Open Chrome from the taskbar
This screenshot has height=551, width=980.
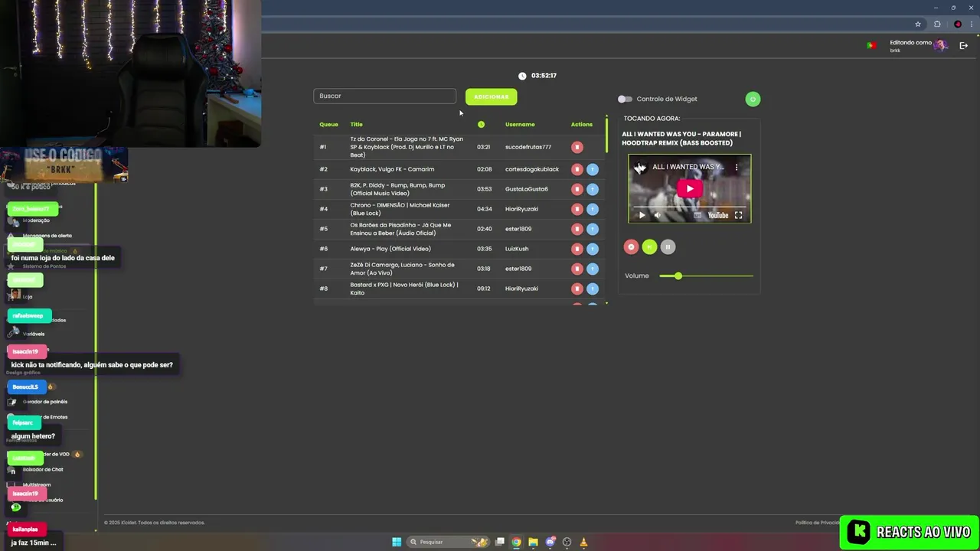coord(516,542)
